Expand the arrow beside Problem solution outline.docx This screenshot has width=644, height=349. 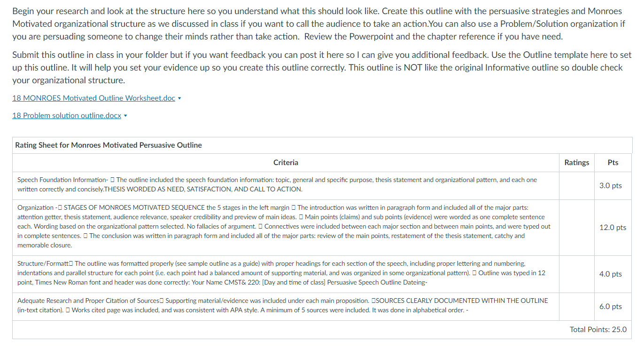pyautogui.click(x=126, y=116)
